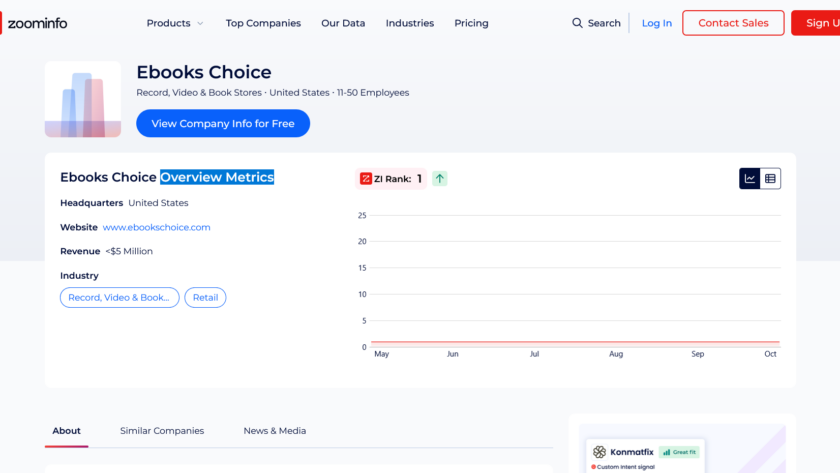Click the Search magnifier icon
This screenshot has width=840, height=473.
tap(577, 23)
